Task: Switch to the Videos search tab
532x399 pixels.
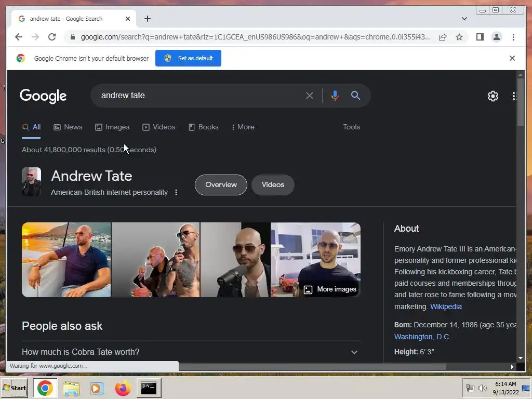Action: click(159, 127)
